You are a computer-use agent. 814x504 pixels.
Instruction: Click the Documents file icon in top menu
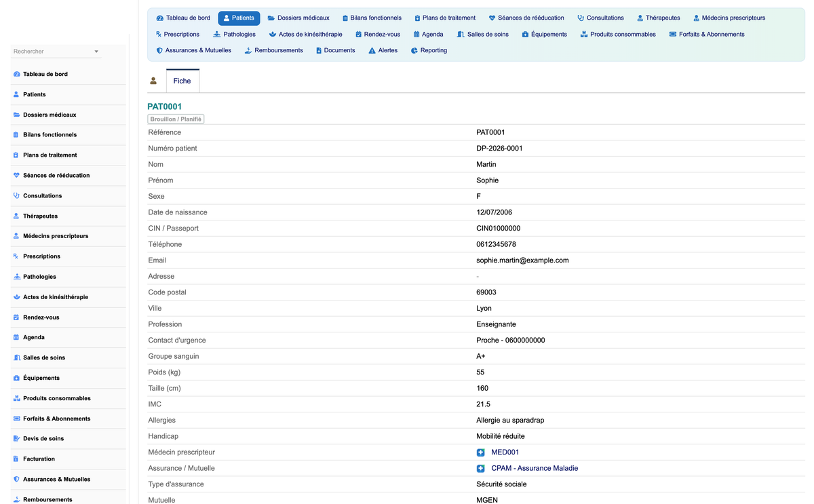(x=319, y=50)
